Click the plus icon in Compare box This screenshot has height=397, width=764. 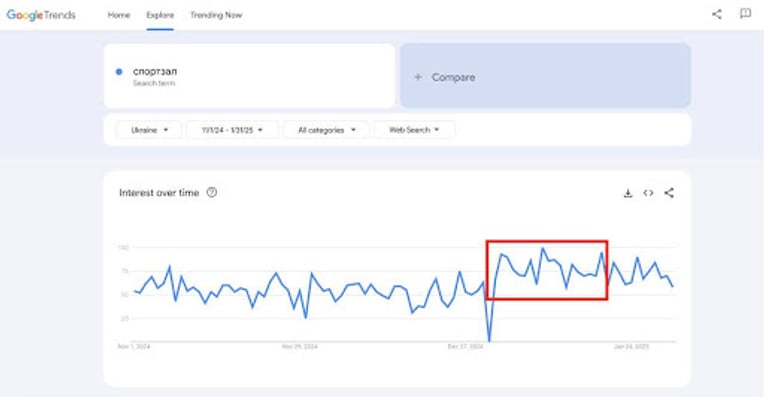click(418, 77)
